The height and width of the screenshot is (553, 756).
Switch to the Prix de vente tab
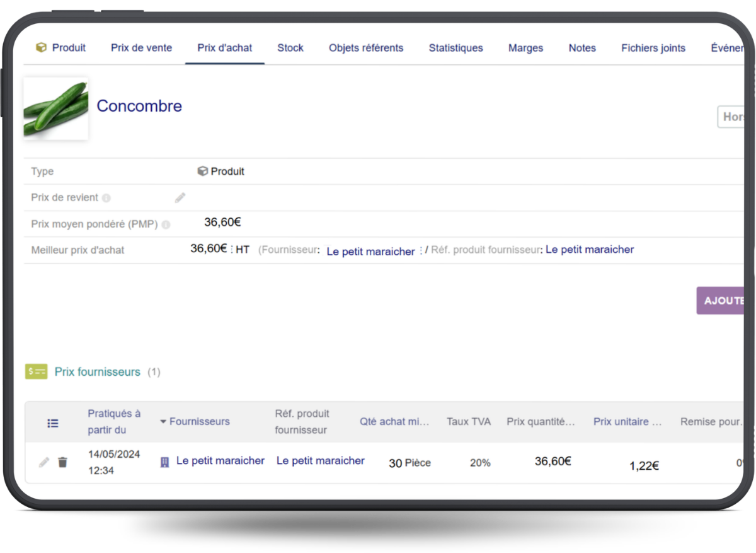141,48
